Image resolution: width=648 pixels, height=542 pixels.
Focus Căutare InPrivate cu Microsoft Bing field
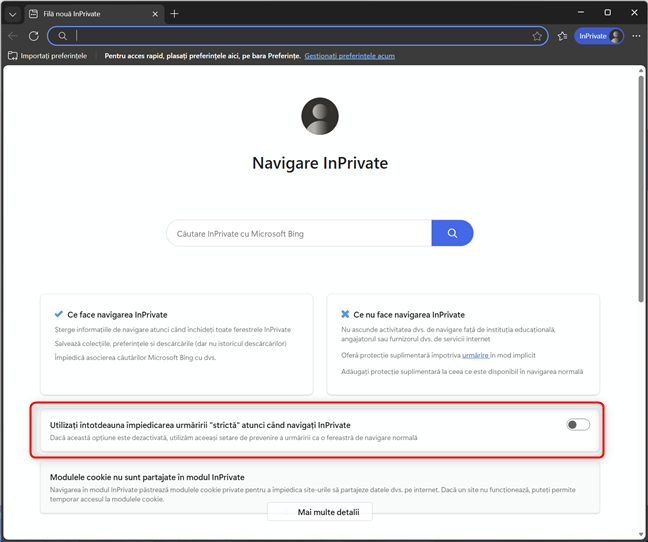point(299,233)
